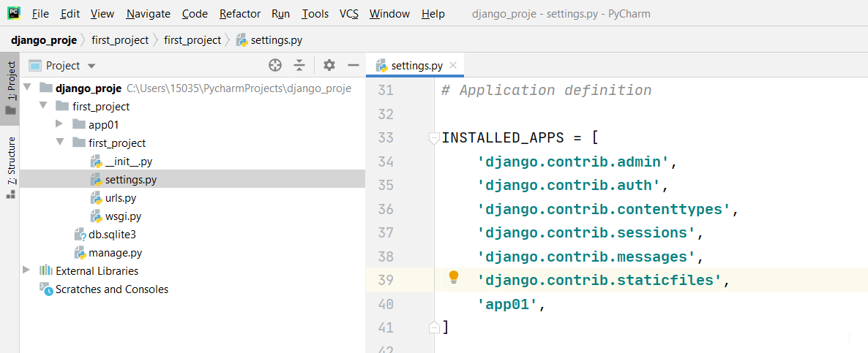Click line number 36 in the gutter

pos(385,209)
